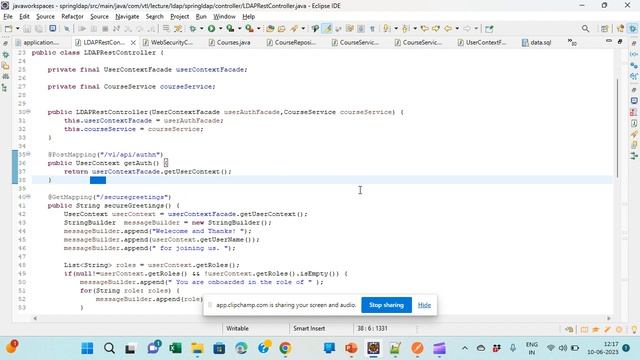Image resolution: width=640 pixels, height=360 pixels.
Task: Close the LDAPRestCon... editor tab
Action: coord(133,42)
